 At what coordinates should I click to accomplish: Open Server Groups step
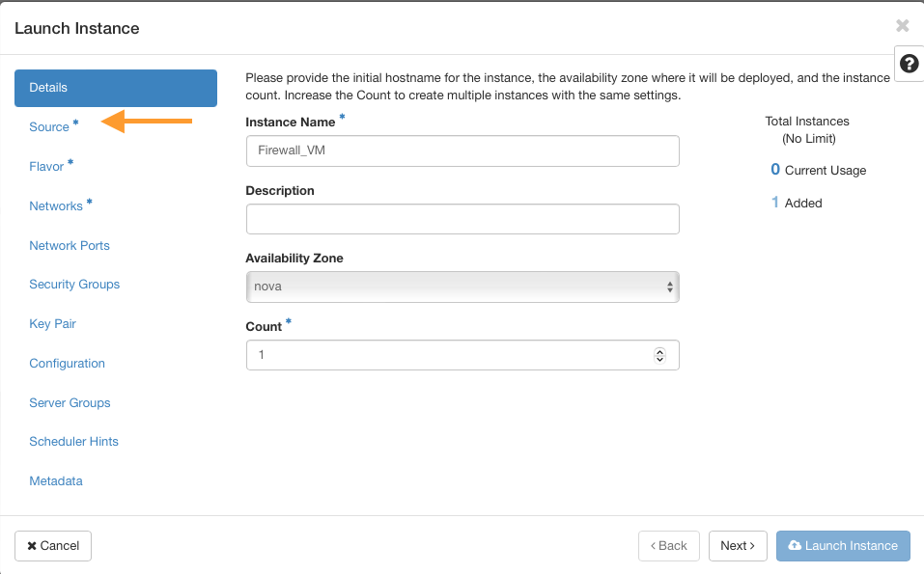pos(70,403)
